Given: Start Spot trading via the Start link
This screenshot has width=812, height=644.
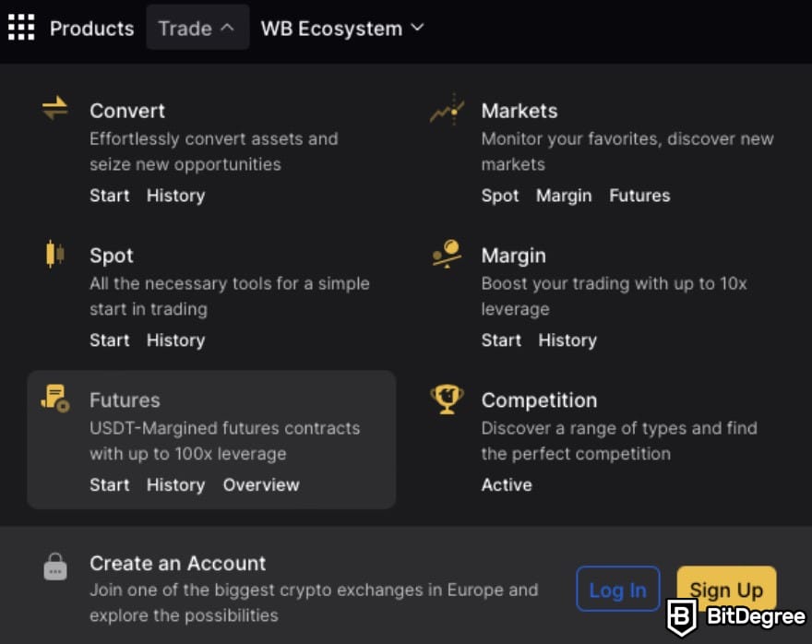Looking at the screenshot, I should [x=110, y=340].
